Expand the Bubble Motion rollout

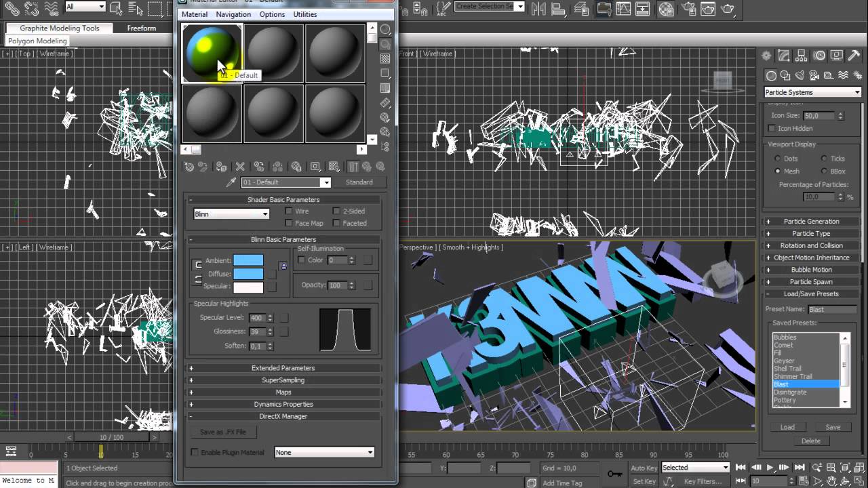click(811, 270)
